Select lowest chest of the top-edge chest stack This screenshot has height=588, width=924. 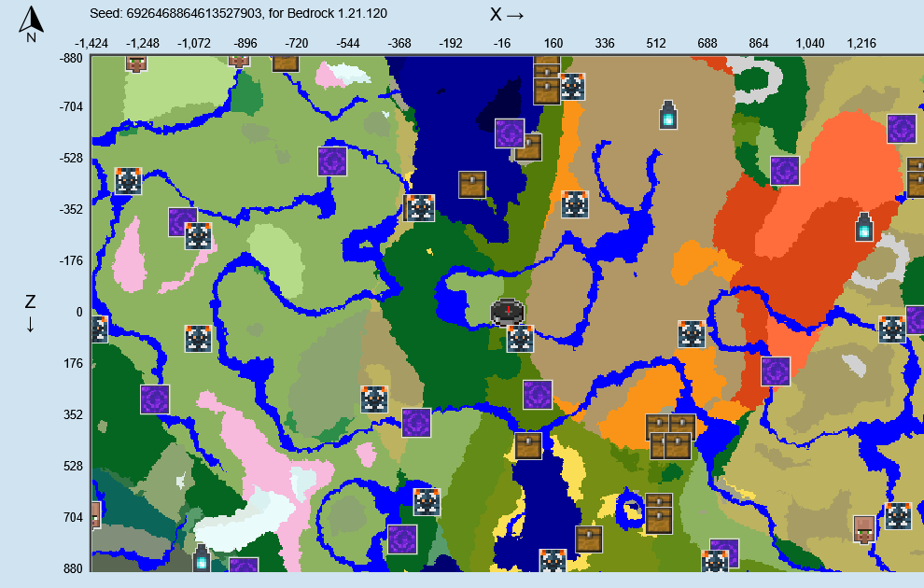click(547, 91)
